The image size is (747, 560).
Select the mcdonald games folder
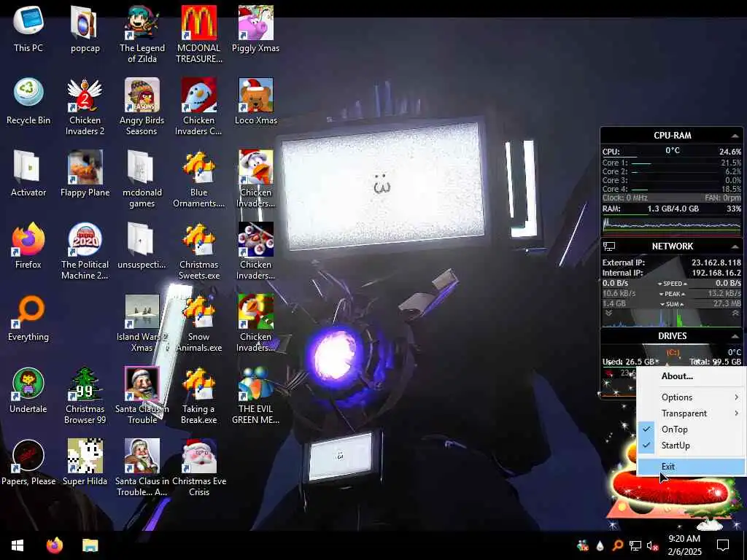(142, 179)
